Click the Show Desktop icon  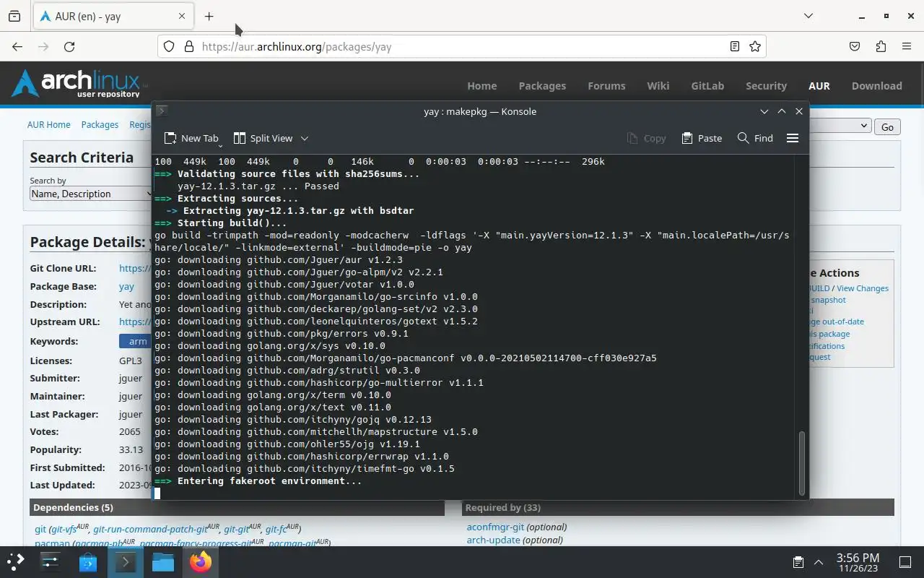click(x=905, y=561)
